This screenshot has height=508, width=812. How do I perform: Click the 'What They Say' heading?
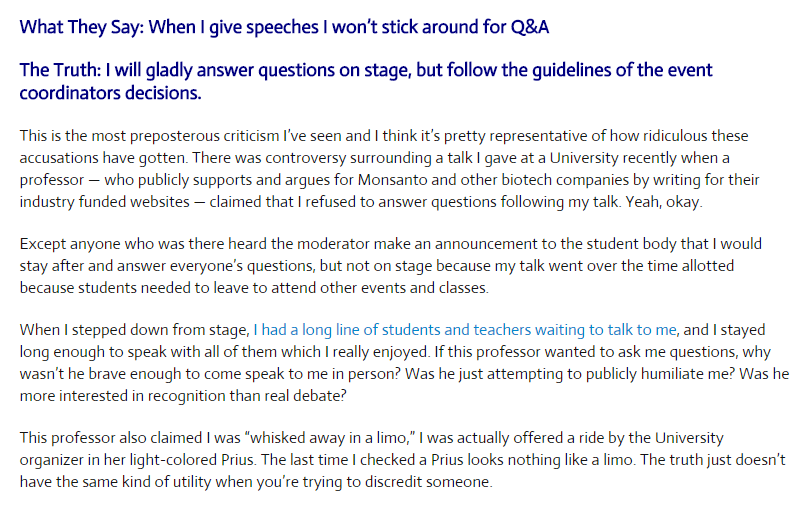[x=284, y=27]
